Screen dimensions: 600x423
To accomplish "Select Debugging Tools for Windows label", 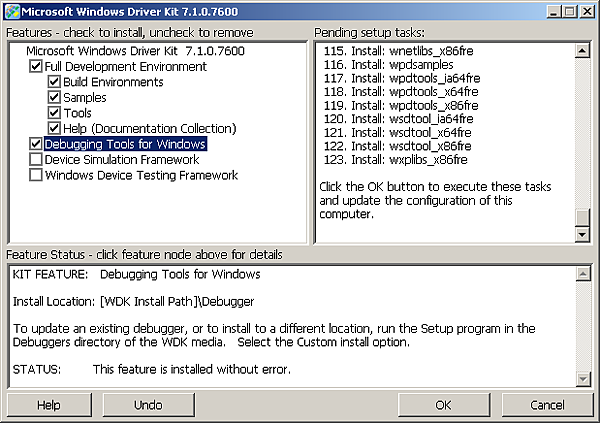I will 125,144.
